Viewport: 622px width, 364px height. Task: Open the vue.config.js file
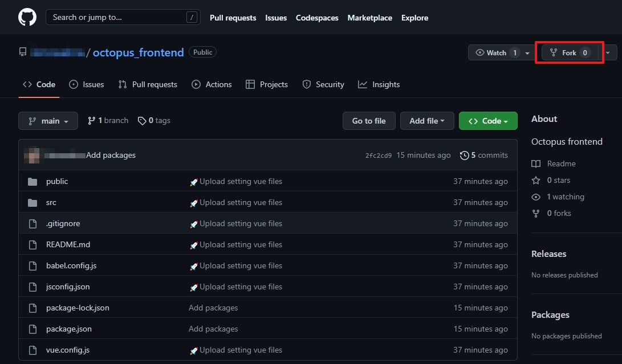tap(68, 350)
